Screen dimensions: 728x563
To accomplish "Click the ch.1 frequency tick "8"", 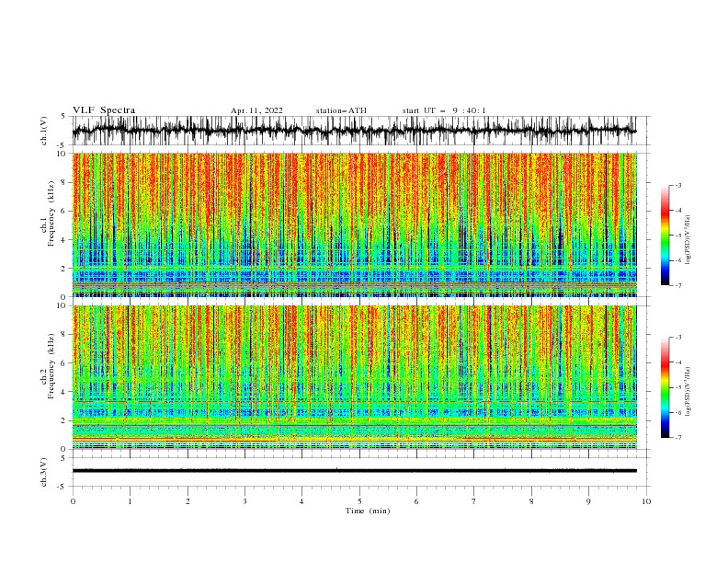I will [64, 182].
